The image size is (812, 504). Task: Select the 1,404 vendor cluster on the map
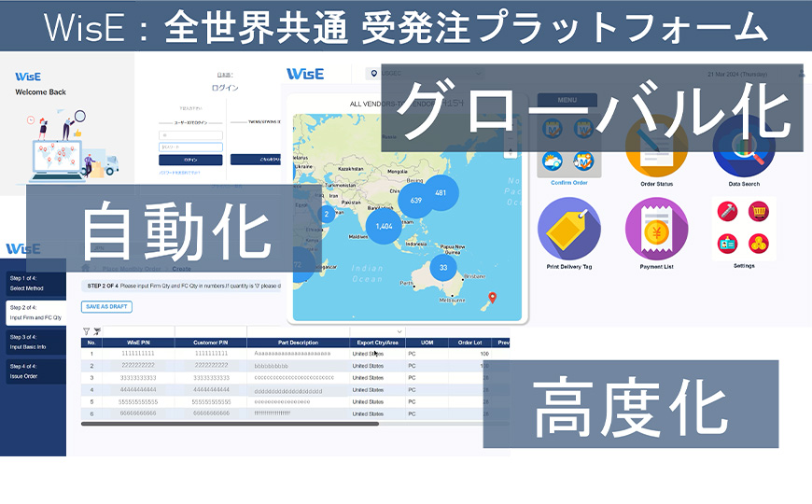pyautogui.click(x=384, y=227)
